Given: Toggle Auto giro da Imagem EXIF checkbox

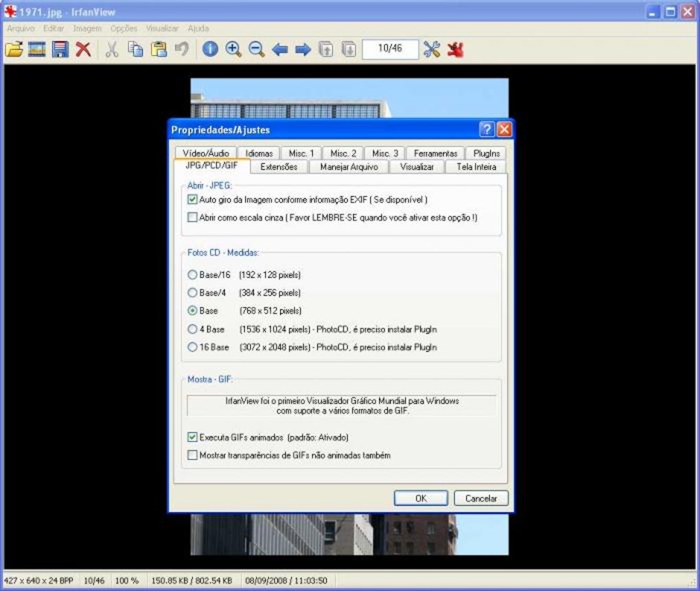Looking at the screenshot, I should [x=192, y=200].
